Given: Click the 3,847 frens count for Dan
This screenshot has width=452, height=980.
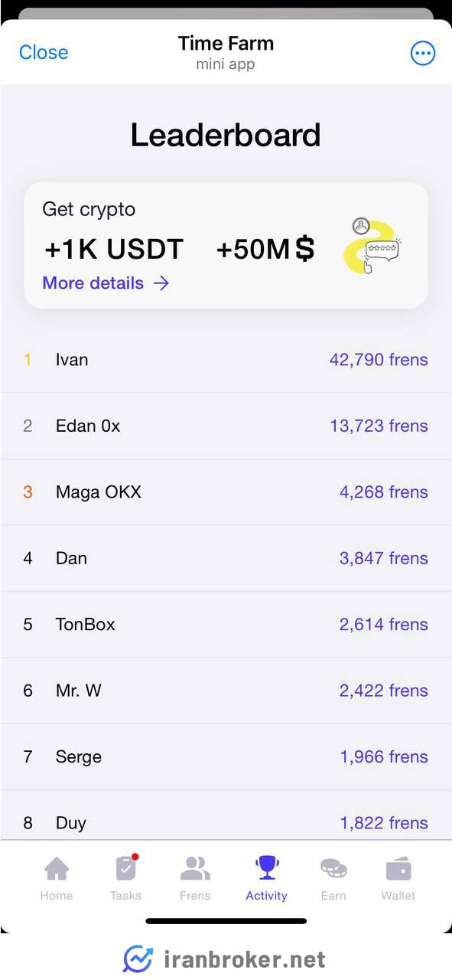Looking at the screenshot, I should 384,558.
